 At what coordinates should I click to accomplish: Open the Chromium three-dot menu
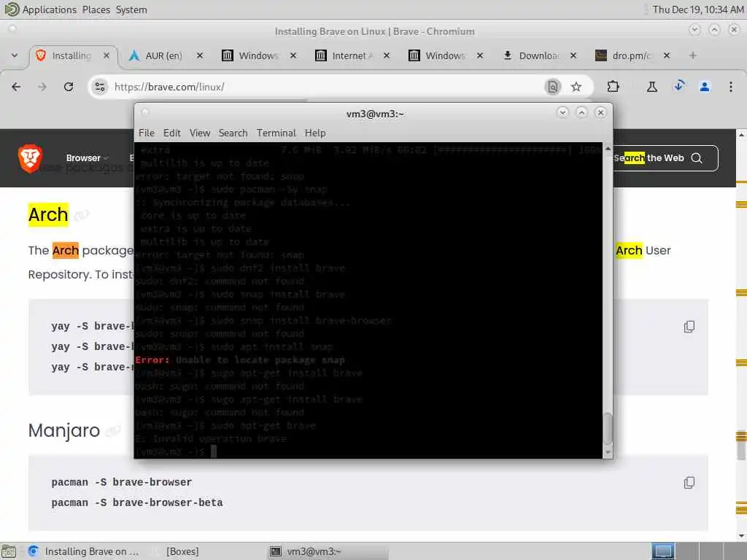click(731, 87)
